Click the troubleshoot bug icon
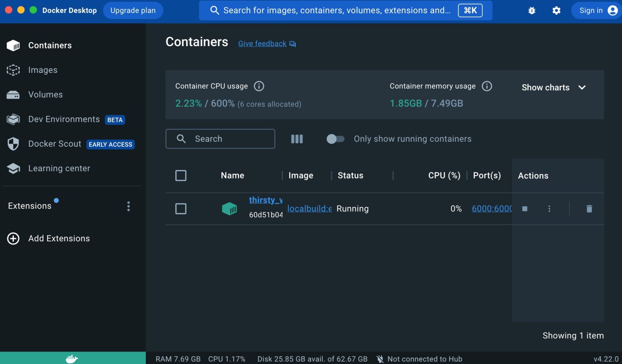 tap(532, 10)
